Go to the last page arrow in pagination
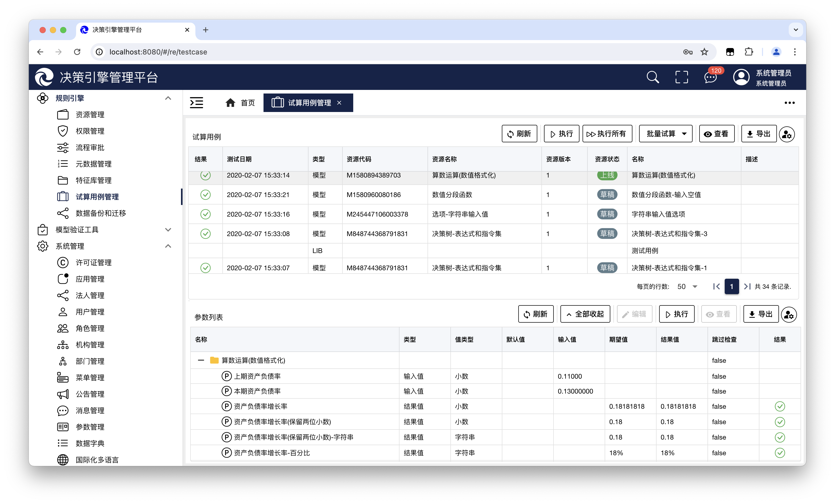The height and width of the screenshot is (504, 835). click(747, 286)
